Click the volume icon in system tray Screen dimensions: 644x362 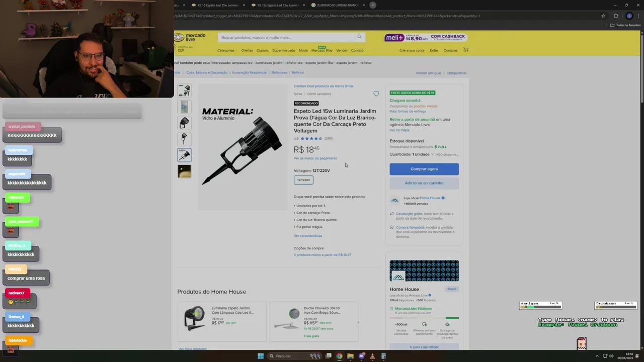[x=611, y=356]
